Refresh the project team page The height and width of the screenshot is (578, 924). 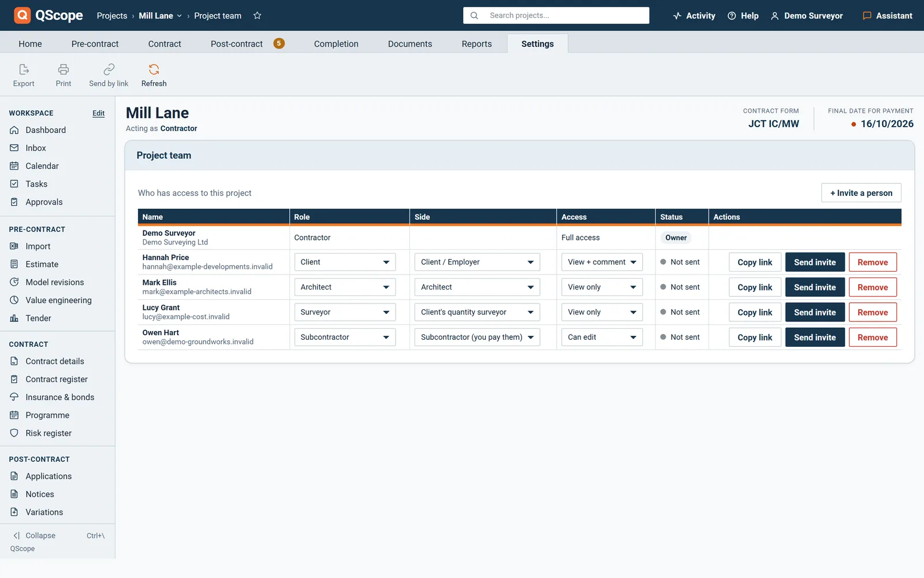click(154, 75)
